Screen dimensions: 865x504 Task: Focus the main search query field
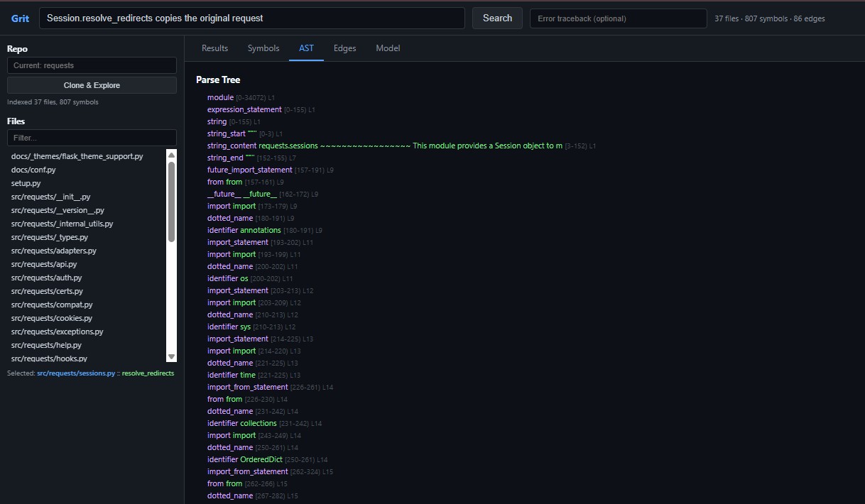[252, 18]
